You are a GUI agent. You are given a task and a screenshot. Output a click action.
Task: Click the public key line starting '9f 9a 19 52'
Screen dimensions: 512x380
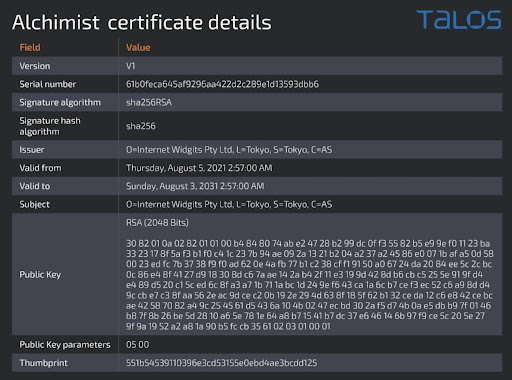tap(228, 326)
